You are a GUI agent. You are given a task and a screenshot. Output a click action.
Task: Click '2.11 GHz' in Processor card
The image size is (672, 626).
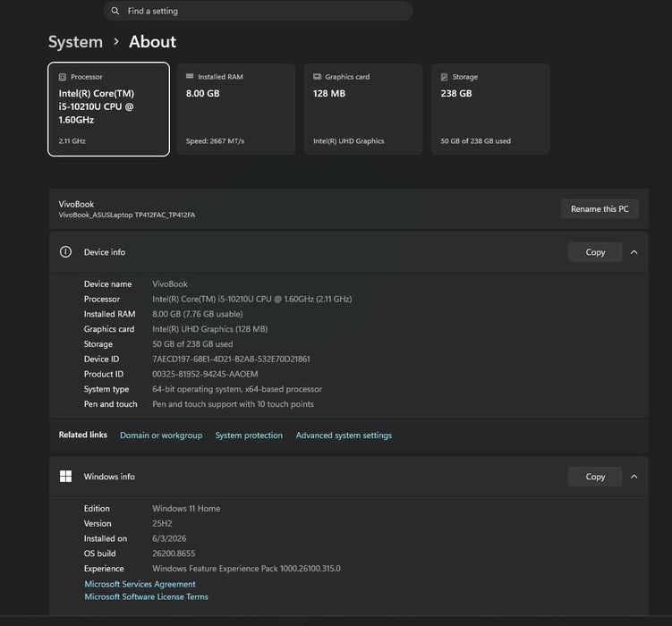[72, 141]
